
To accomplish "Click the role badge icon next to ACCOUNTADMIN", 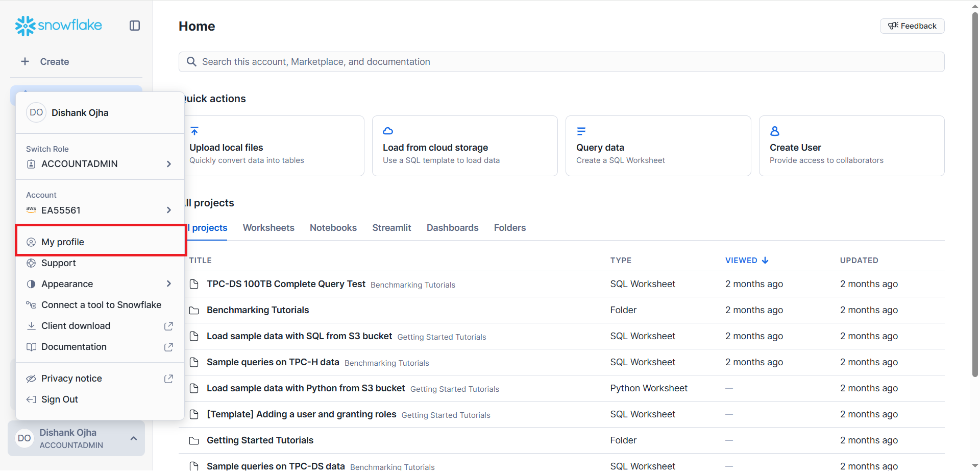I will click(x=31, y=164).
